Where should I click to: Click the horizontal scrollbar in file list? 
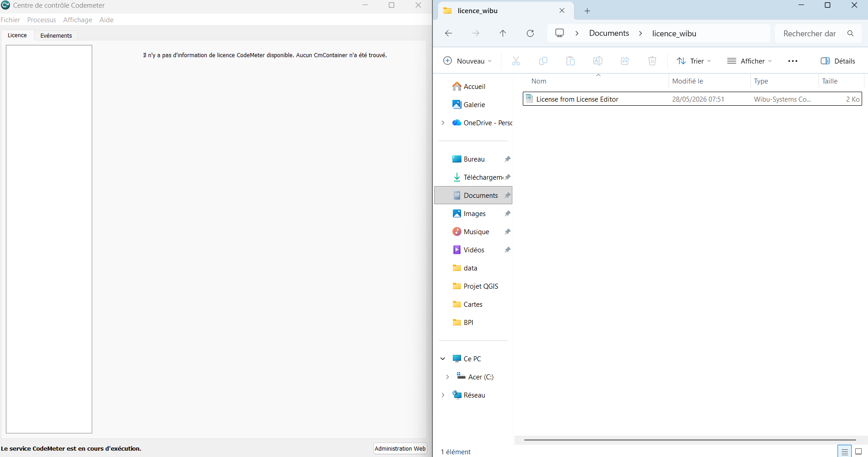(690, 440)
